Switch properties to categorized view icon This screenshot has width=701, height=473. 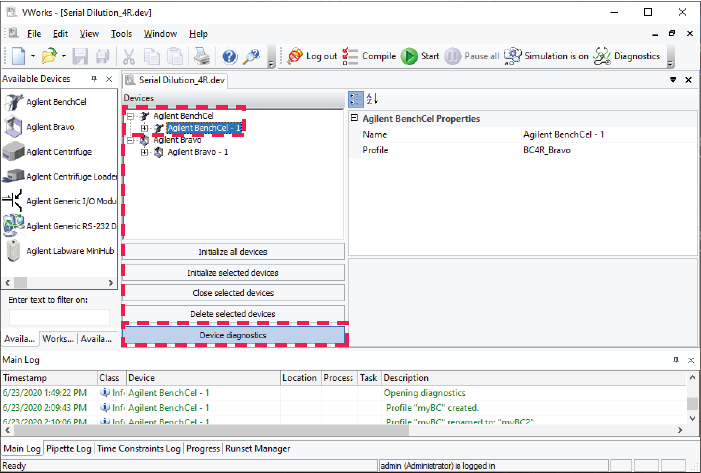pyautogui.click(x=356, y=99)
